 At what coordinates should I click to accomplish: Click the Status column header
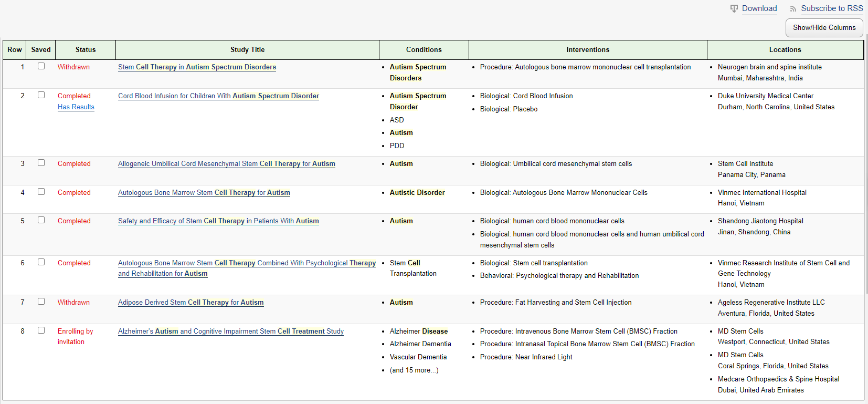coord(86,50)
